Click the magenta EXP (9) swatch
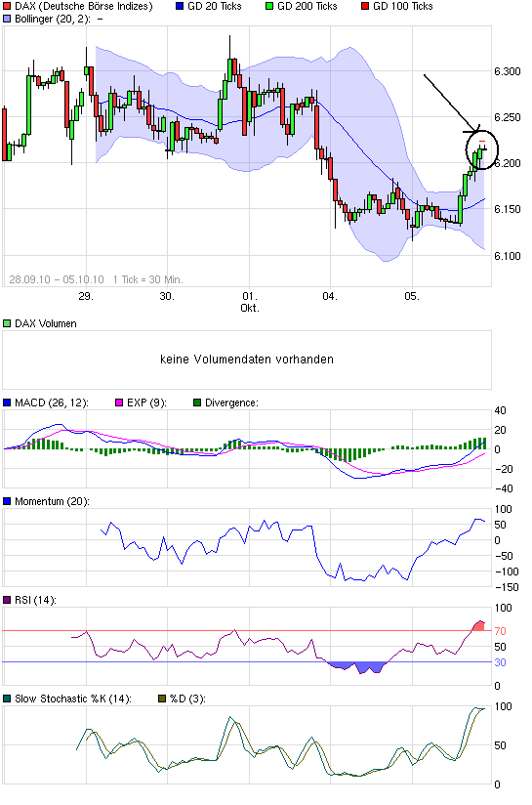This screenshot has width=532, height=805. (119, 403)
